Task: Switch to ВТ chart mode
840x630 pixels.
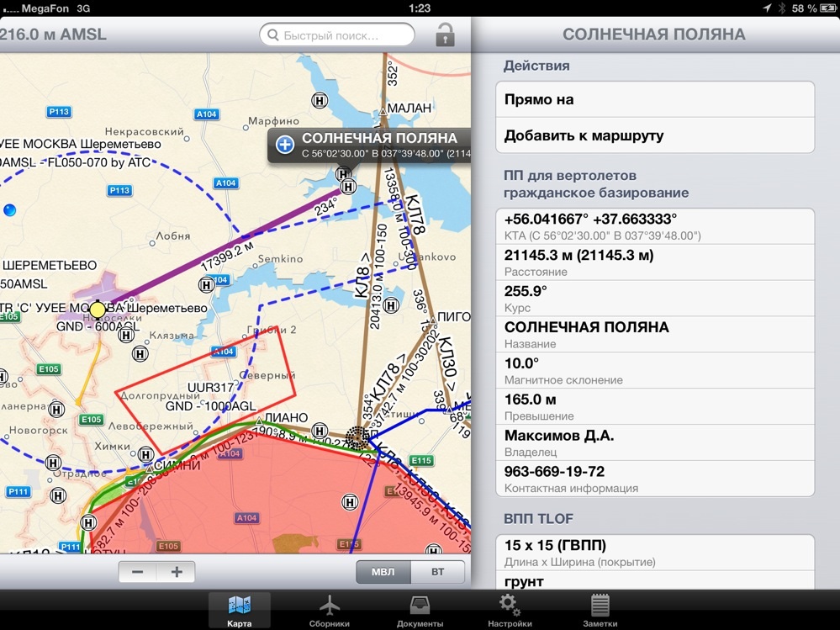Action: pyautogui.click(x=438, y=572)
